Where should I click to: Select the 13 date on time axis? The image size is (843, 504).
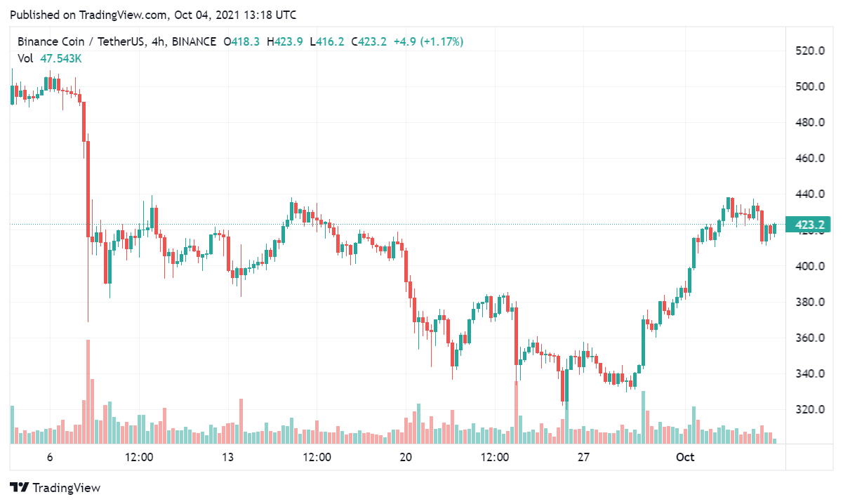227,458
